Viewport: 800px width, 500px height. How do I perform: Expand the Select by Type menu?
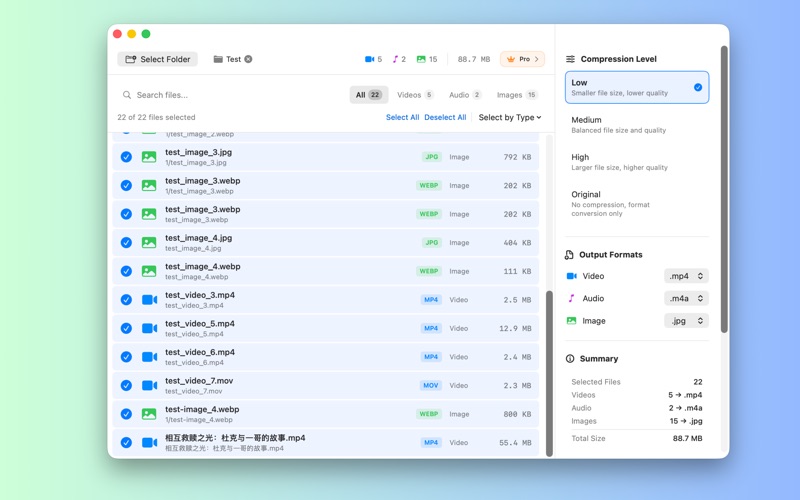(x=509, y=117)
